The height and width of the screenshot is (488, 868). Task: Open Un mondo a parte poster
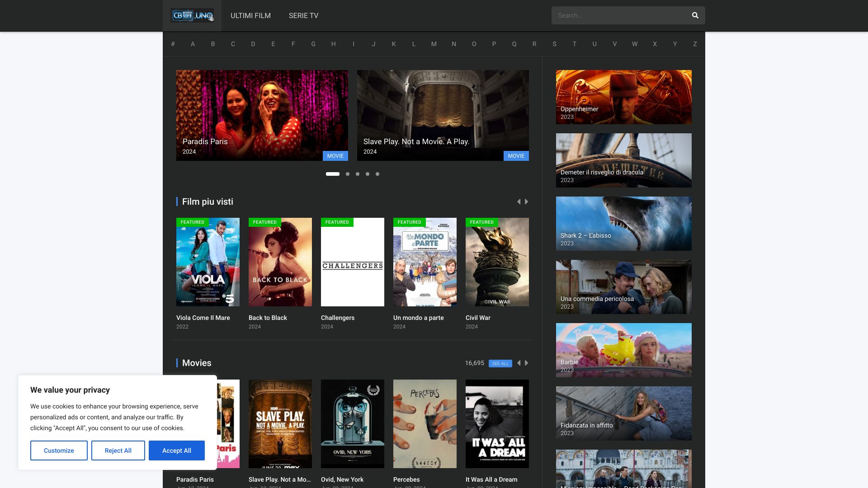[x=425, y=262]
